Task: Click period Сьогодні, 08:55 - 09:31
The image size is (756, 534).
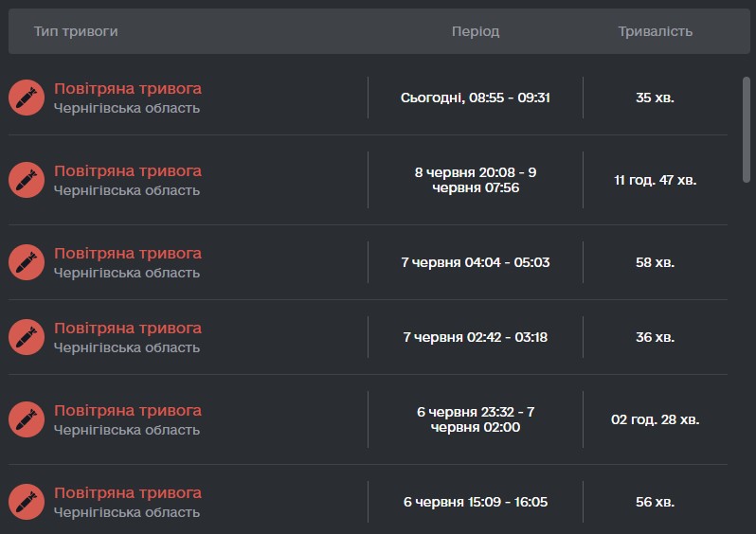Action: tap(476, 98)
